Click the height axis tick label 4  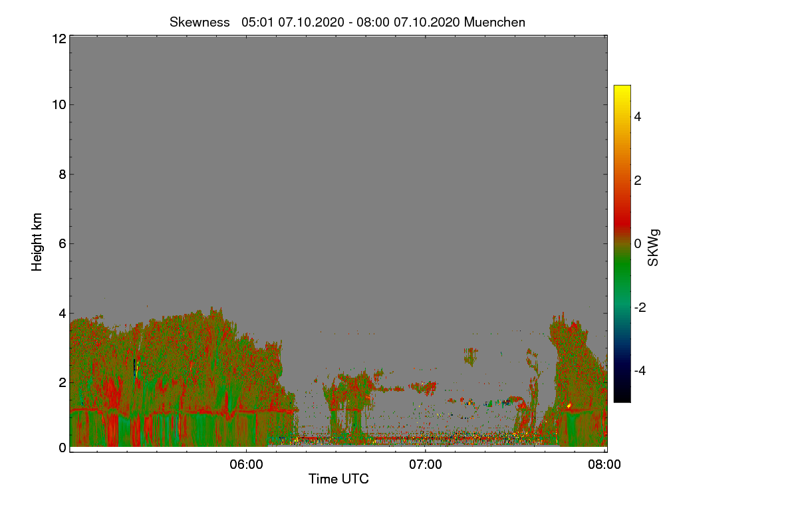tap(62, 313)
